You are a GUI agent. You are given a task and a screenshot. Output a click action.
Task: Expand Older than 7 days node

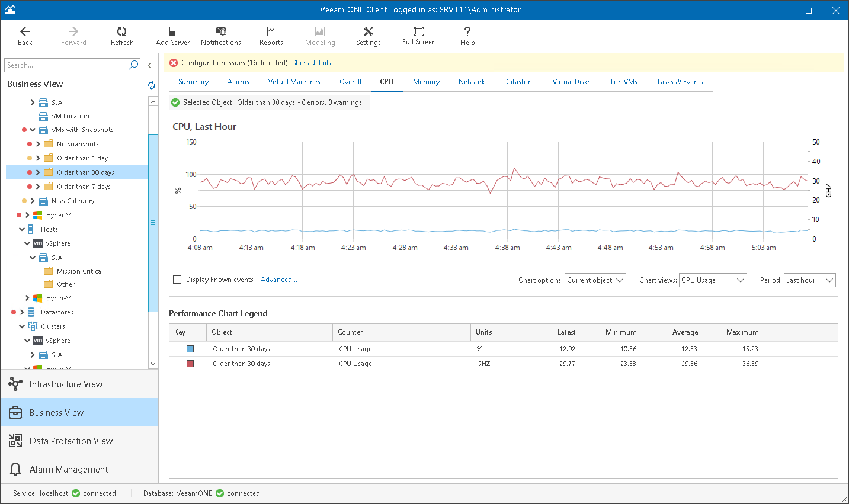pos(38,187)
